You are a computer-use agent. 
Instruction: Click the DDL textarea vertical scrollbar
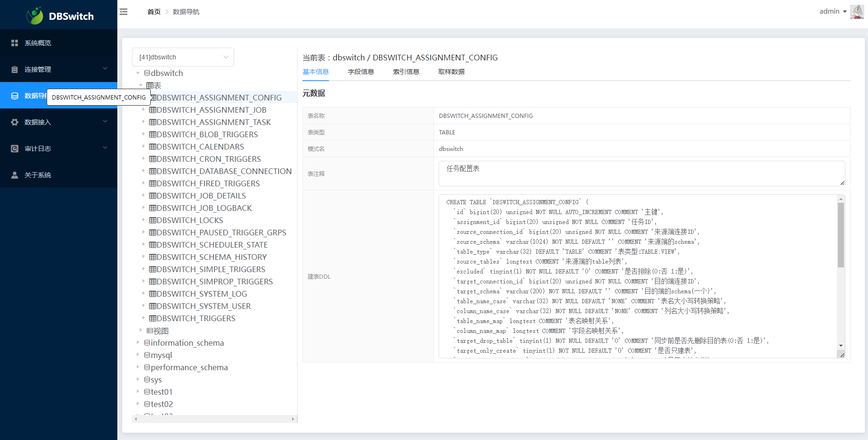click(841, 236)
